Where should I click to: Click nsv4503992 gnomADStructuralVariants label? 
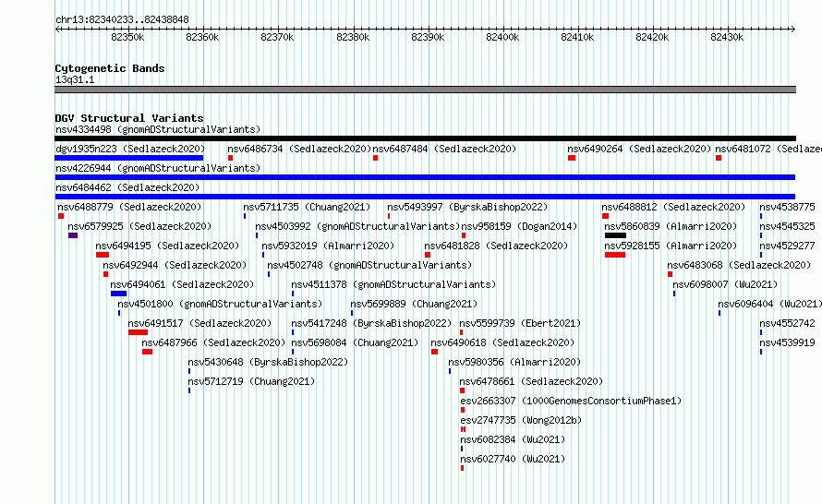[x=357, y=226]
